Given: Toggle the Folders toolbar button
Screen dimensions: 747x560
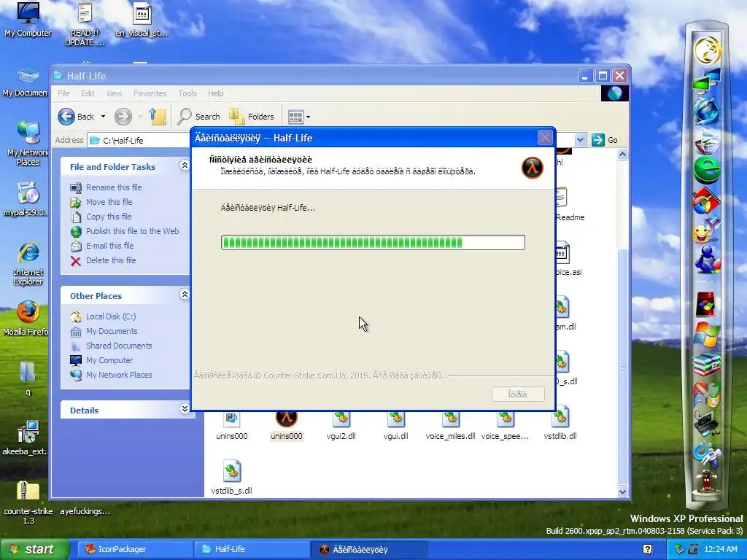Looking at the screenshot, I should 252,116.
